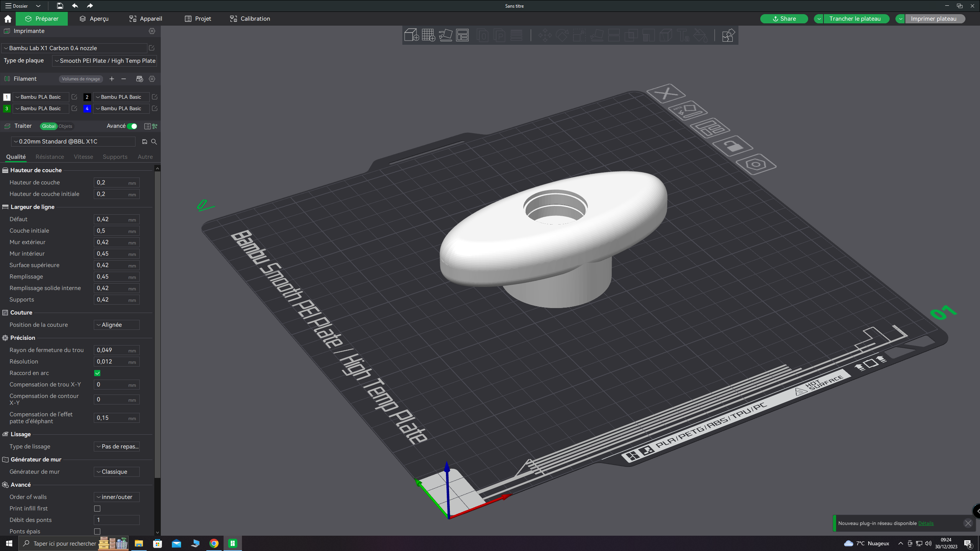Viewport: 980px width, 551px height.
Task: Select the Move tool in toolbar
Action: tap(545, 35)
